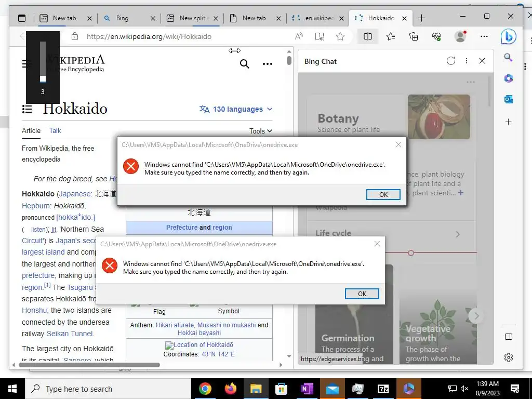Open Collections panel
Viewport: 532px width, 399px height.
point(414,36)
